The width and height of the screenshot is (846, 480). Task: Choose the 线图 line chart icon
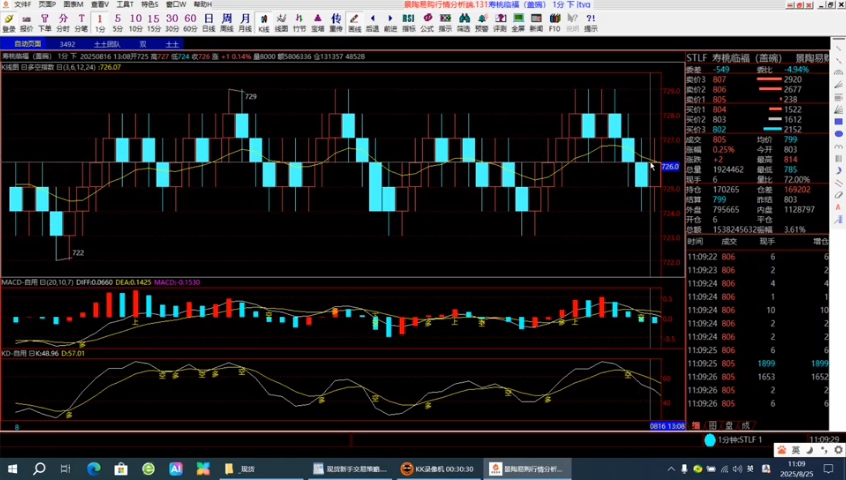(282, 23)
